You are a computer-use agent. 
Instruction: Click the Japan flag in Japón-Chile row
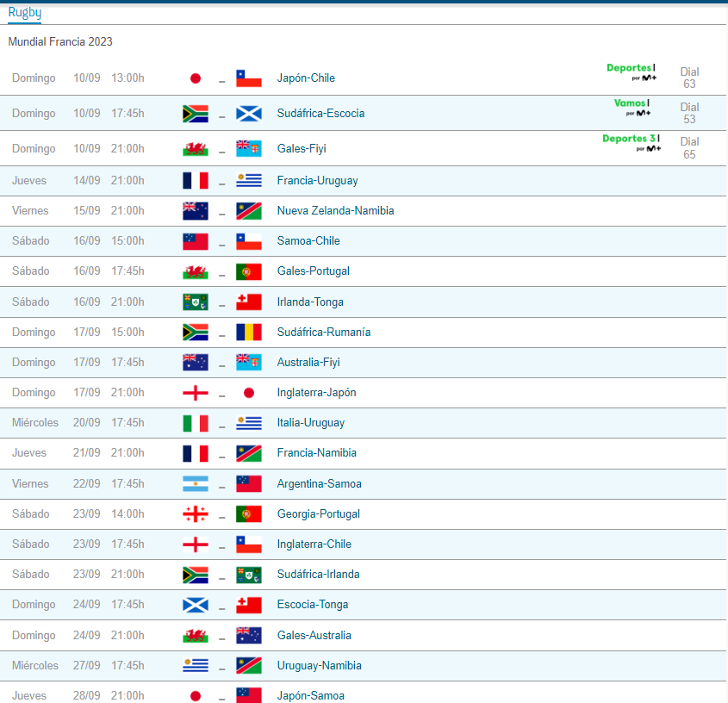pyautogui.click(x=196, y=78)
